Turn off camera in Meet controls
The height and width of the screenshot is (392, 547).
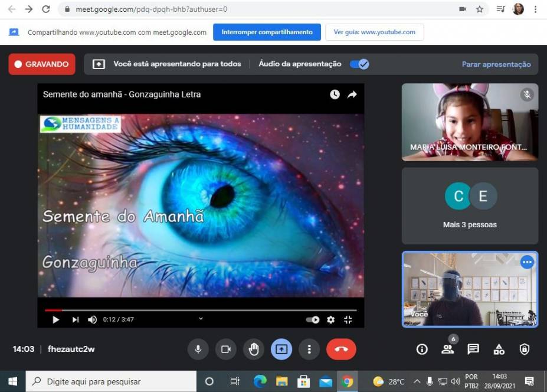pyautogui.click(x=225, y=349)
